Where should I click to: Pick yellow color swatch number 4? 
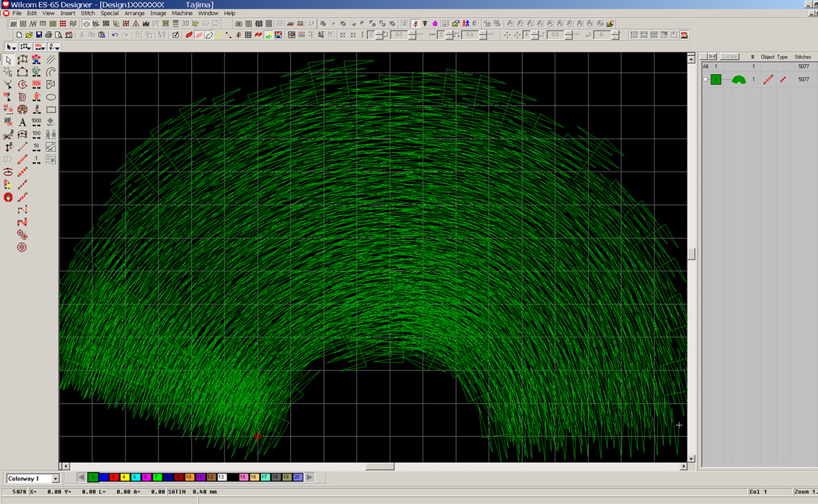124,477
